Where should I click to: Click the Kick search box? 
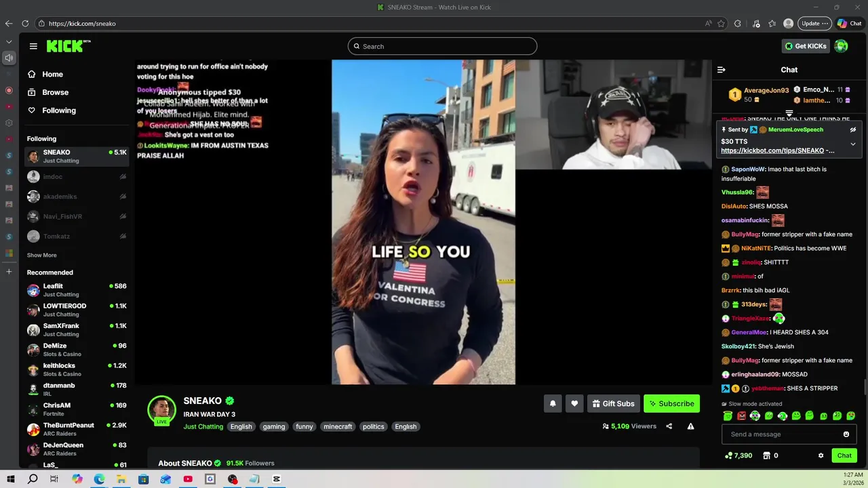tap(442, 46)
